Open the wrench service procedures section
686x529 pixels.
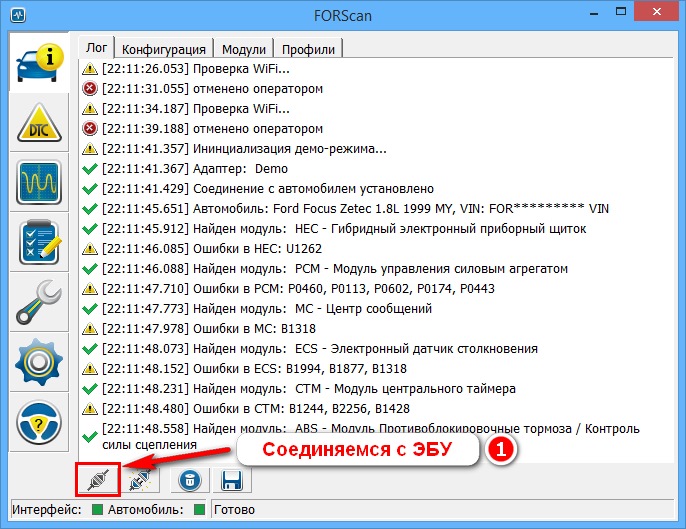point(39,302)
